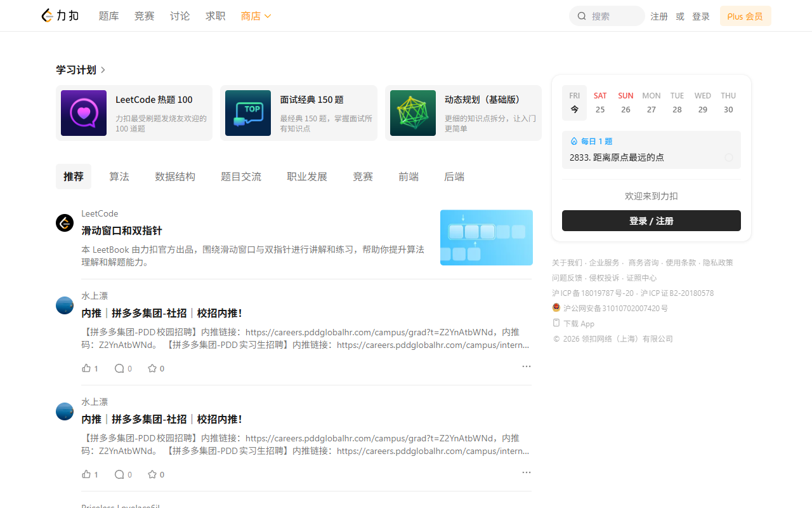Viewport: 812px width, 508px height.
Task: Open the 关于我们 footer link
Action: pyautogui.click(x=567, y=262)
